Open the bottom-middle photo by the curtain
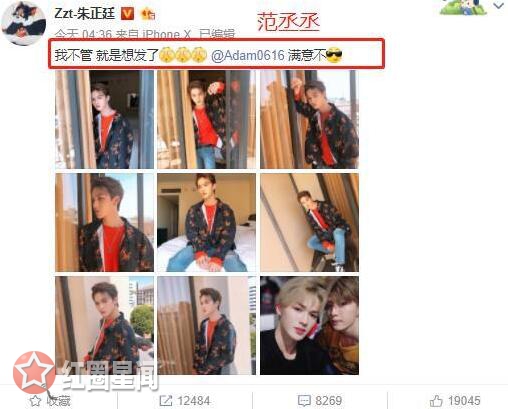 [x=207, y=325]
